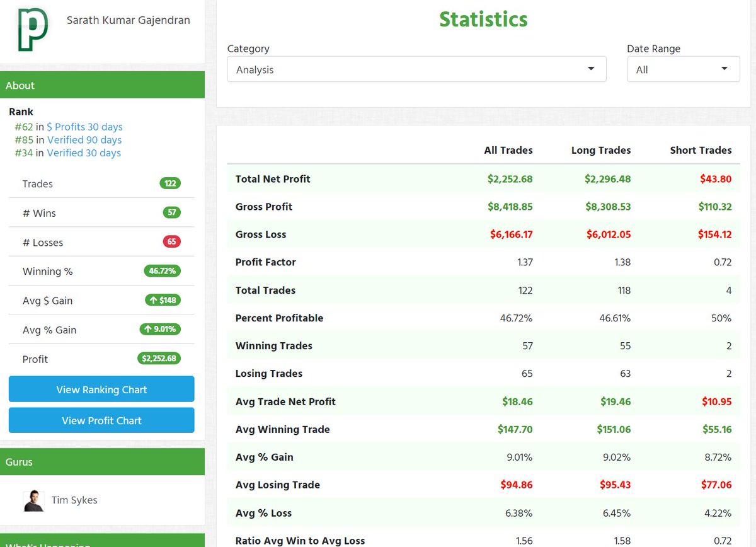Click the Total Net Profit row label
Image resolution: width=756 pixels, height=547 pixels.
[x=273, y=179]
